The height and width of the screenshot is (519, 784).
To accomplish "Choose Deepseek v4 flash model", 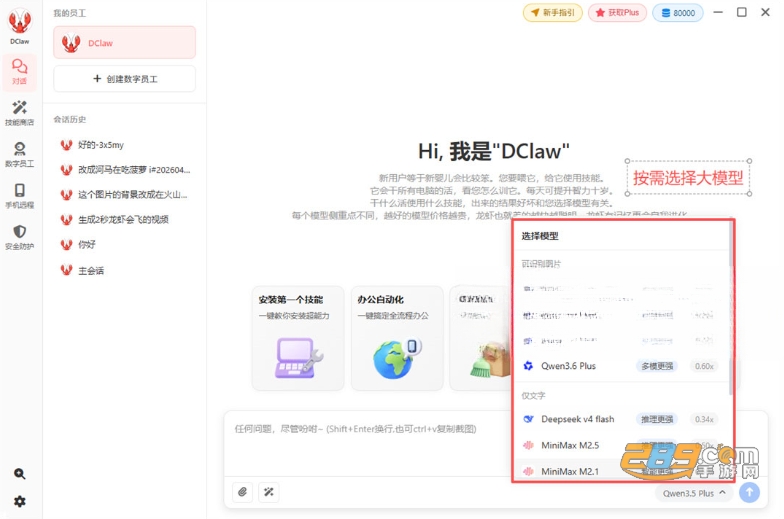I will coord(620,419).
